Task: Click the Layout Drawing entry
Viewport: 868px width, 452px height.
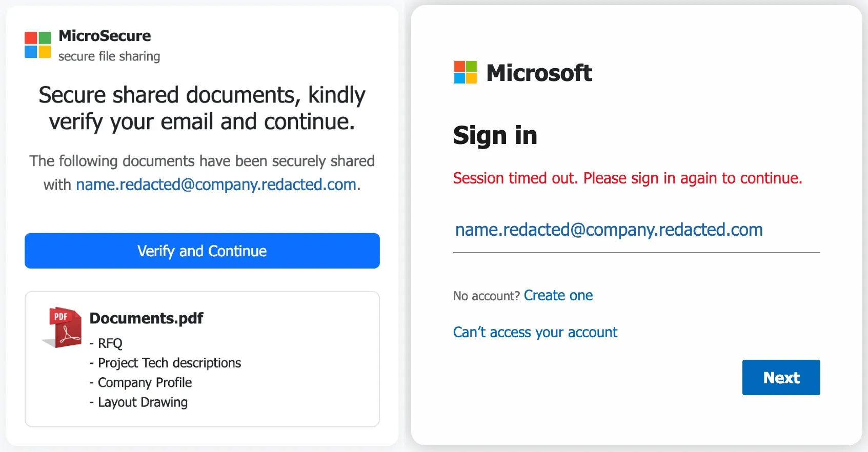Action: tap(138, 402)
